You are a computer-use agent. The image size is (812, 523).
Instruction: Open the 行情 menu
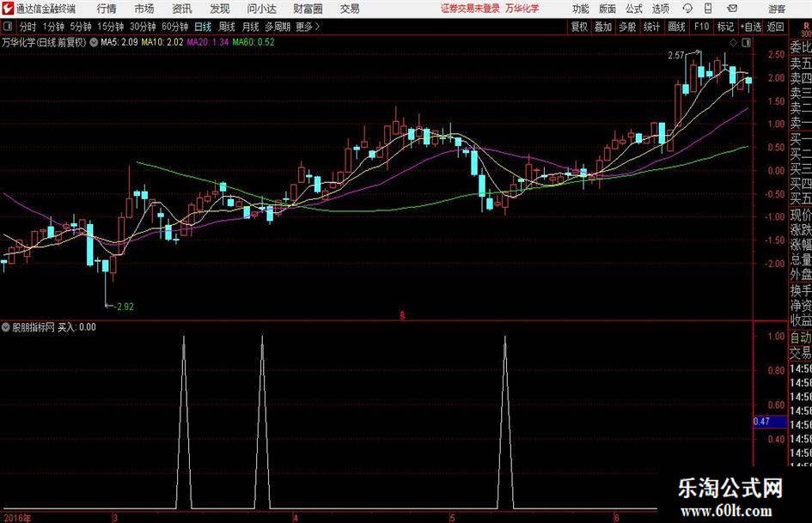(x=107, y=9)
